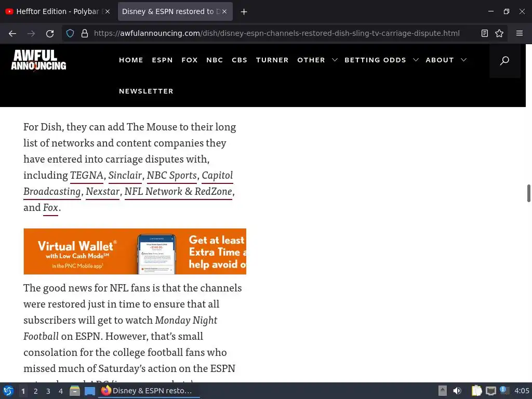Follow the NFL Network & RedZone link

point(178,191)
